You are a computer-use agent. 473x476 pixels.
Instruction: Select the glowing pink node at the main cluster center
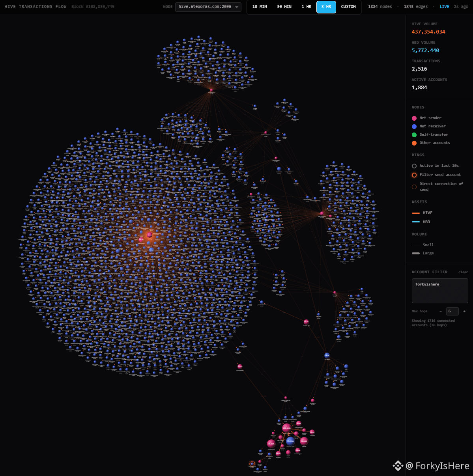[150, 235]
